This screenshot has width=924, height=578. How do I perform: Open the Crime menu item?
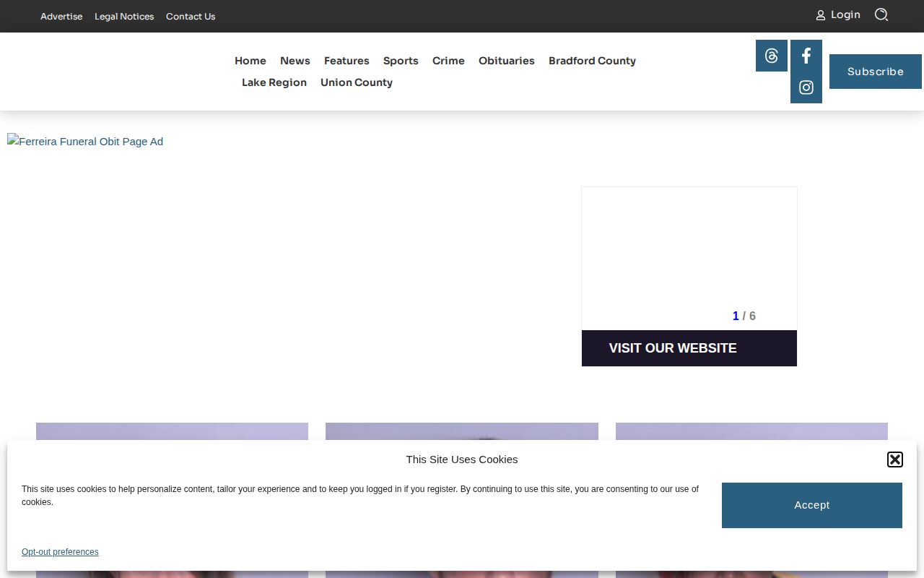coord(448,61)
